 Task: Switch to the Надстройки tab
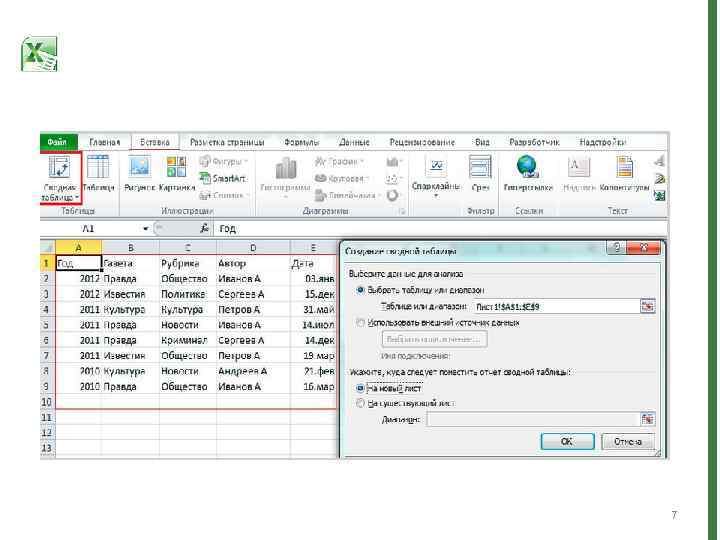click(x=602, y=142)
